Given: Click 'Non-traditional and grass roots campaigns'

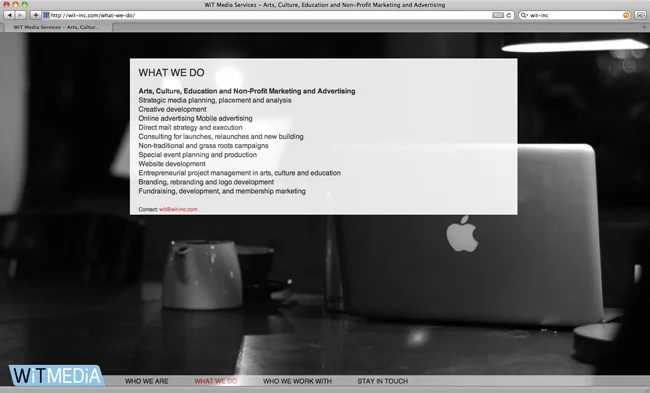Looking at the screenshot, I should click(203, 146).
